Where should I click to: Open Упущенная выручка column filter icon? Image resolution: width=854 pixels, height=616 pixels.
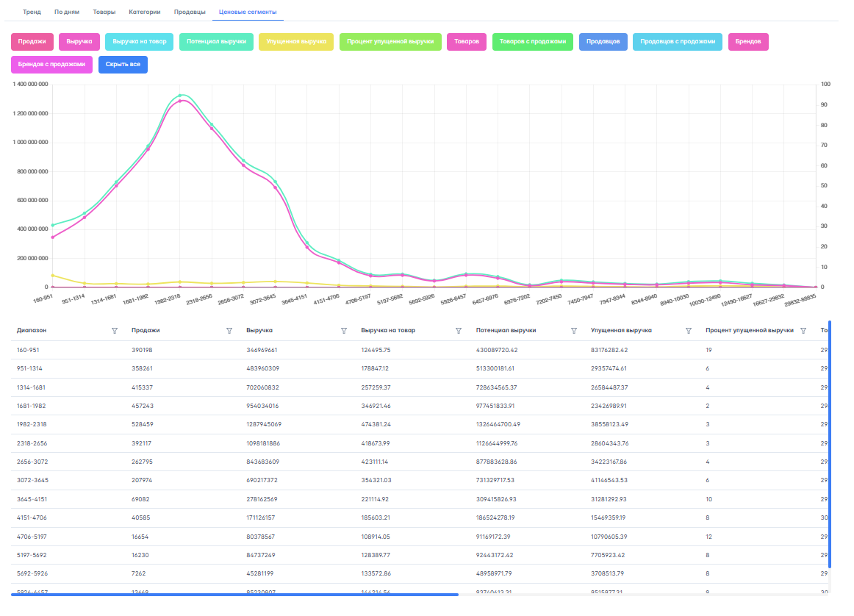pyautogui.click(x=689, y=331)
